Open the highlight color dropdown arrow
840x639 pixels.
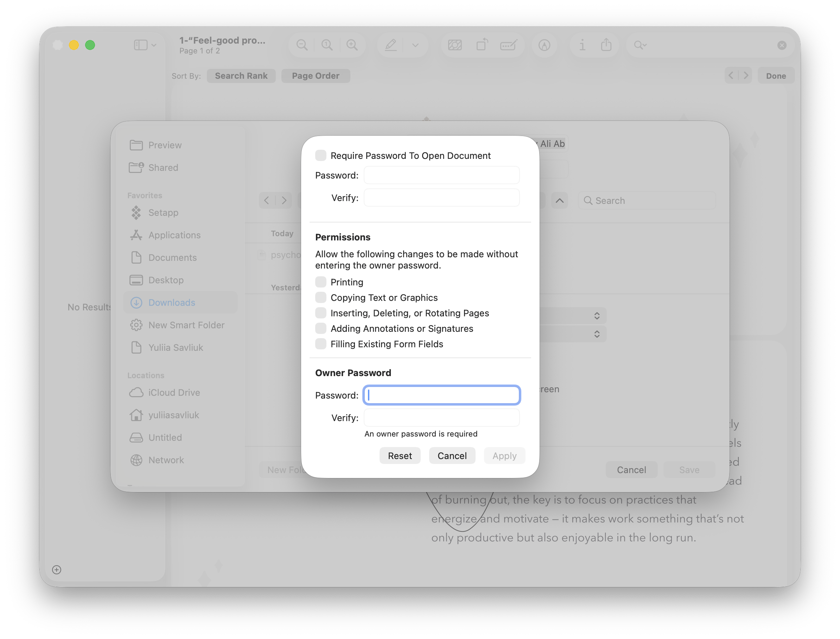click(415, 45)
